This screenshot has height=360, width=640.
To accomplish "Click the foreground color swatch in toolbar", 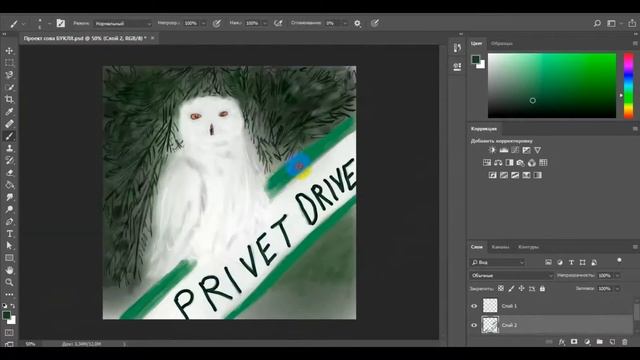I will [6, 315].
